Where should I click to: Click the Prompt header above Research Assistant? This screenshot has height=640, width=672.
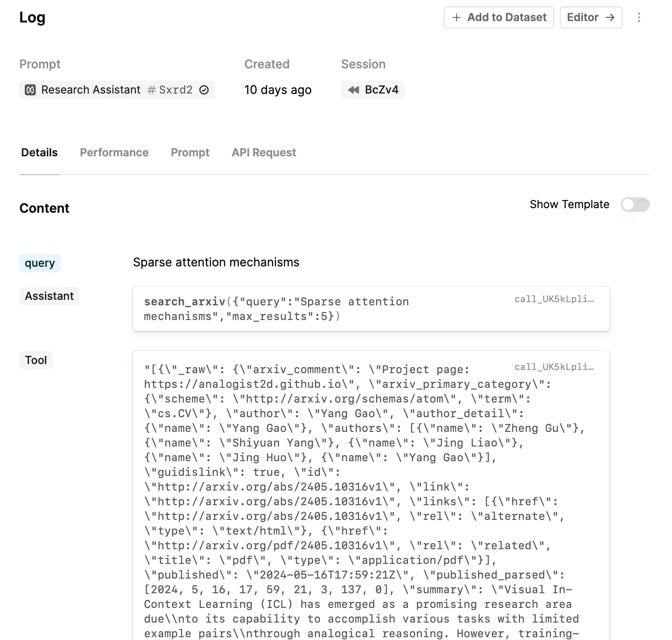coord(40,64)
